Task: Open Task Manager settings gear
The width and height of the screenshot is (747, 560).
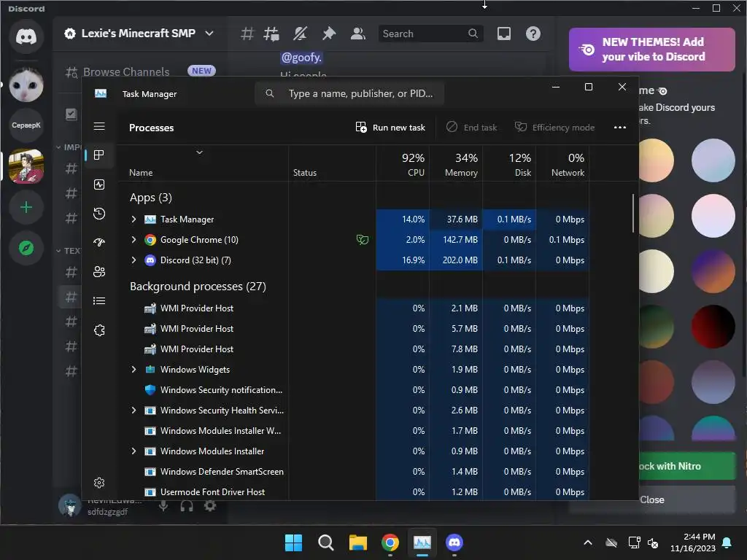Action: point(99,483)
